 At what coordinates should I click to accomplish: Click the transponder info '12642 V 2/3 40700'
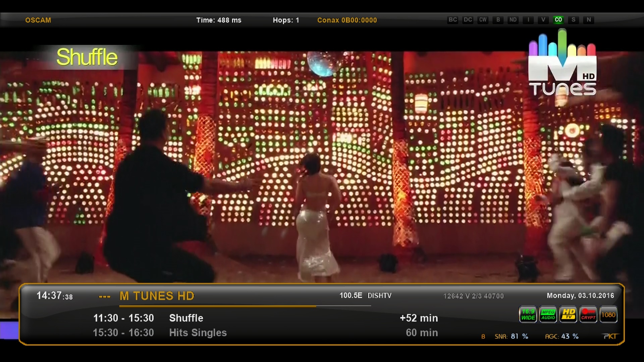tap(474, 296)
